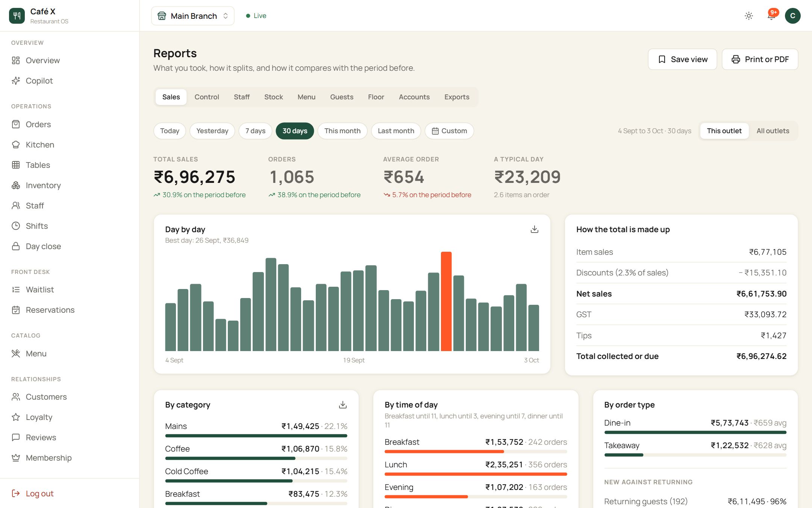Toggle light theme sun icon
The width and height of the screenshot is (812, 508).
point(749,16)
